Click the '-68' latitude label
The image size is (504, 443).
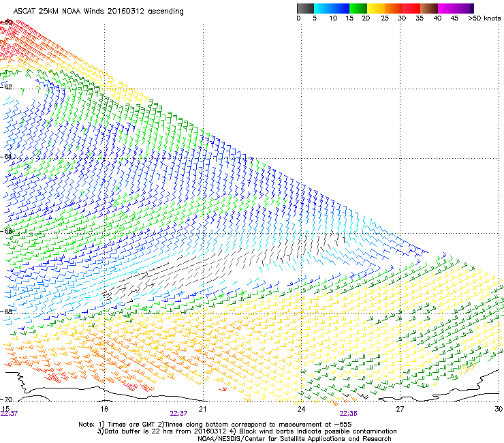tap(6, 311)
